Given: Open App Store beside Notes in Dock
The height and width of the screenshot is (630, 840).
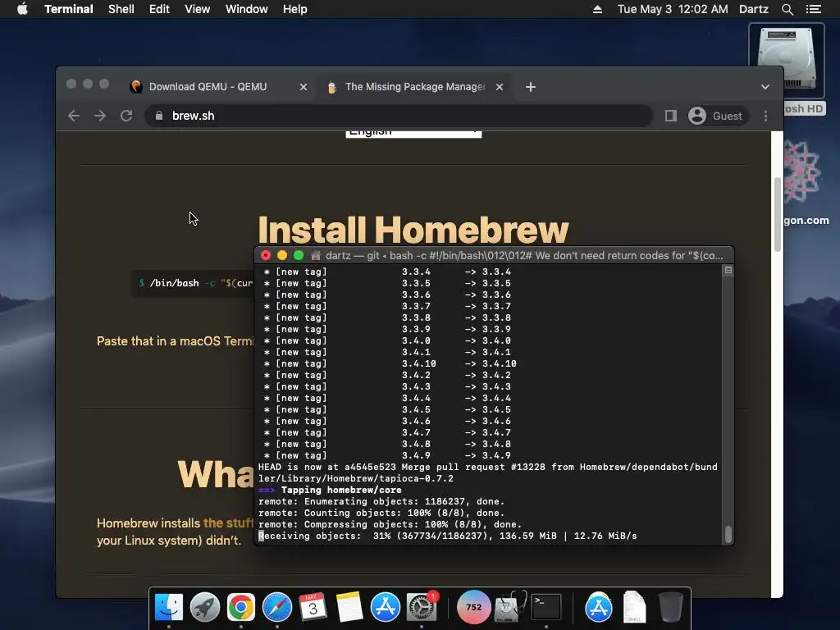Looking at the screenshot, I should pos(386,607).
